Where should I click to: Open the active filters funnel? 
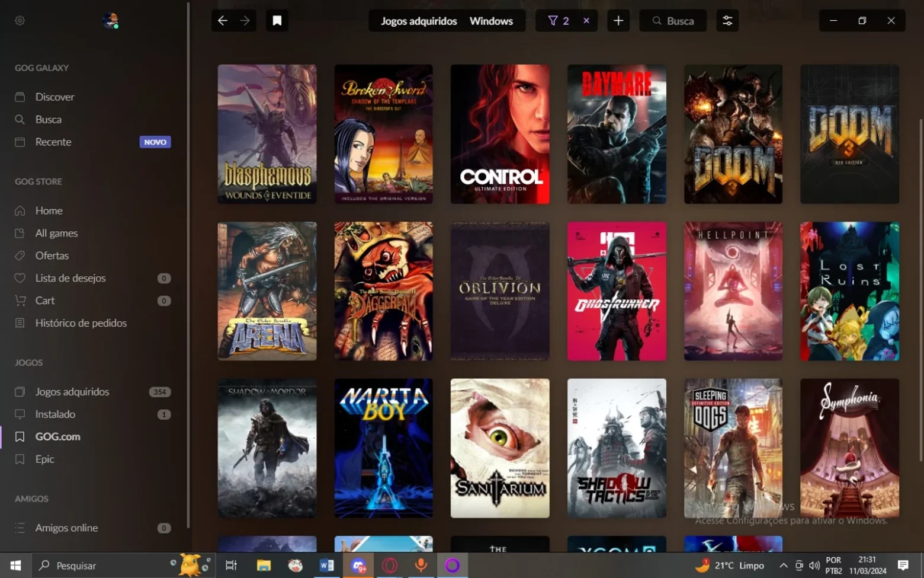tap(559, 21)
